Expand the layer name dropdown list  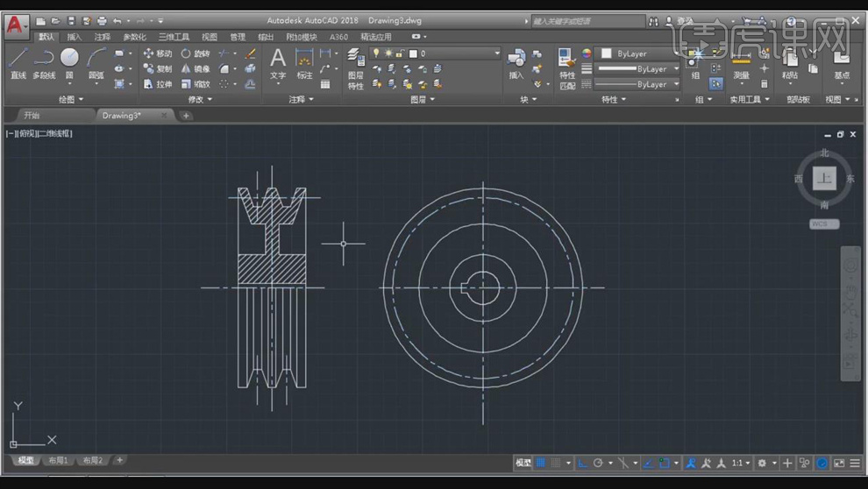(497, 53)
